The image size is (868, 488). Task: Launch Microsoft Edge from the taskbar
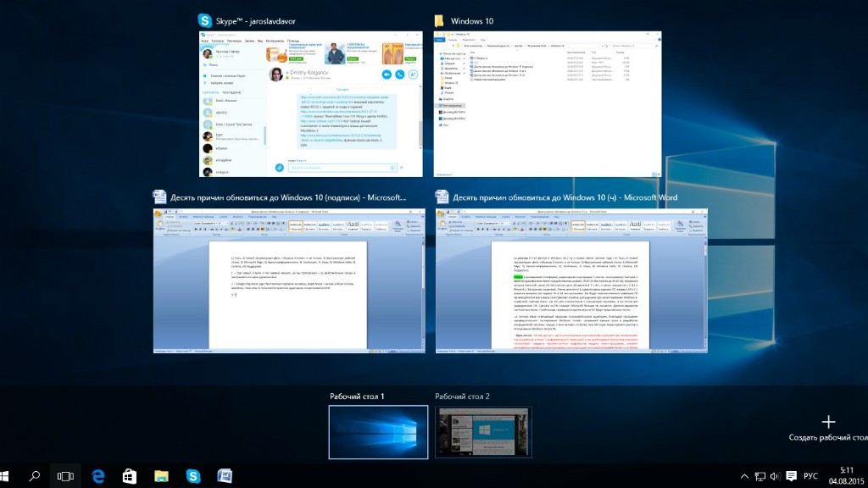pos(98,476)
